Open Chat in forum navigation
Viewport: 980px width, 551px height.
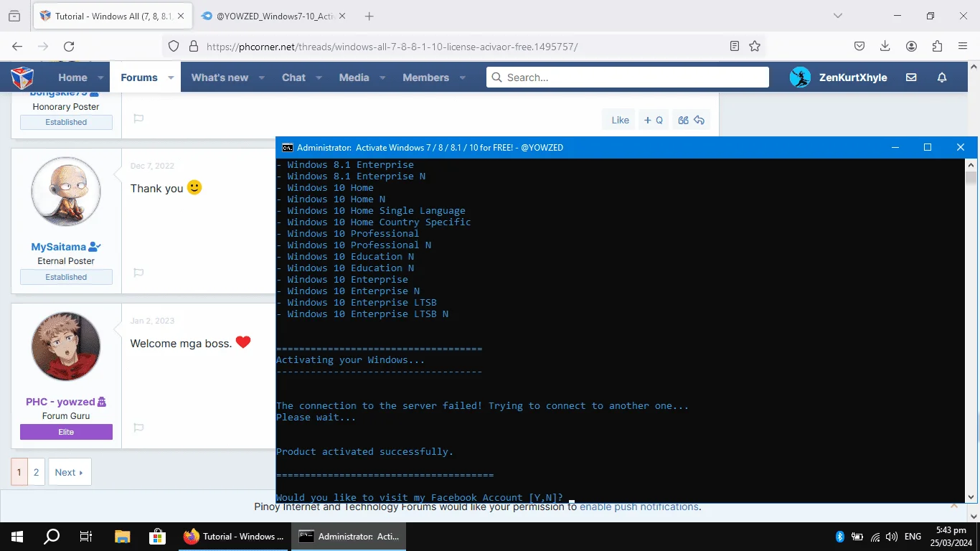[293, 77]
